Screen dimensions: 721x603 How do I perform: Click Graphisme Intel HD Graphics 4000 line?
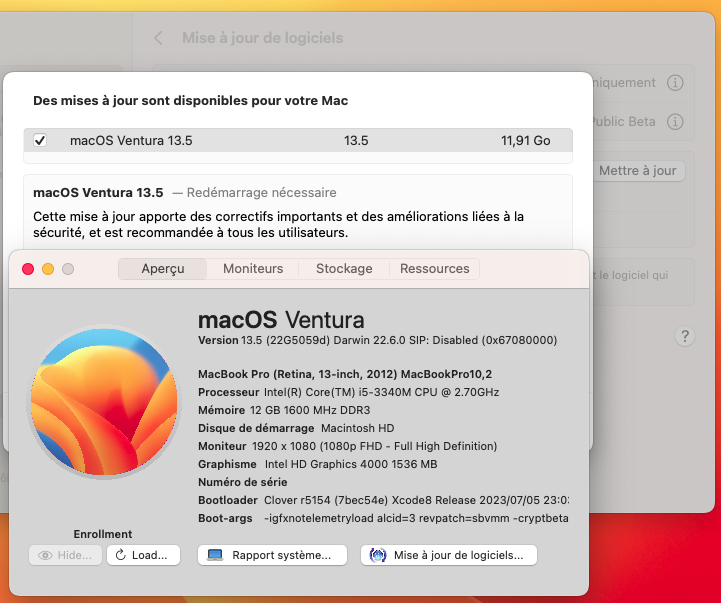tap(318, 464)
